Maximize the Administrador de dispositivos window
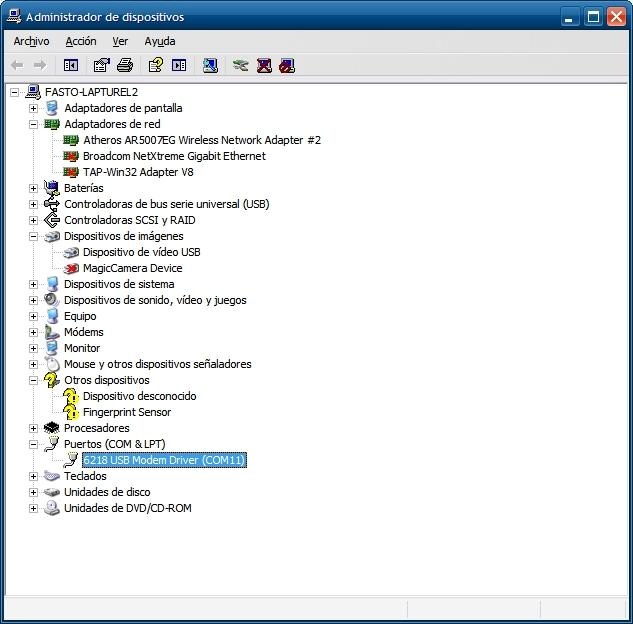 593,17
